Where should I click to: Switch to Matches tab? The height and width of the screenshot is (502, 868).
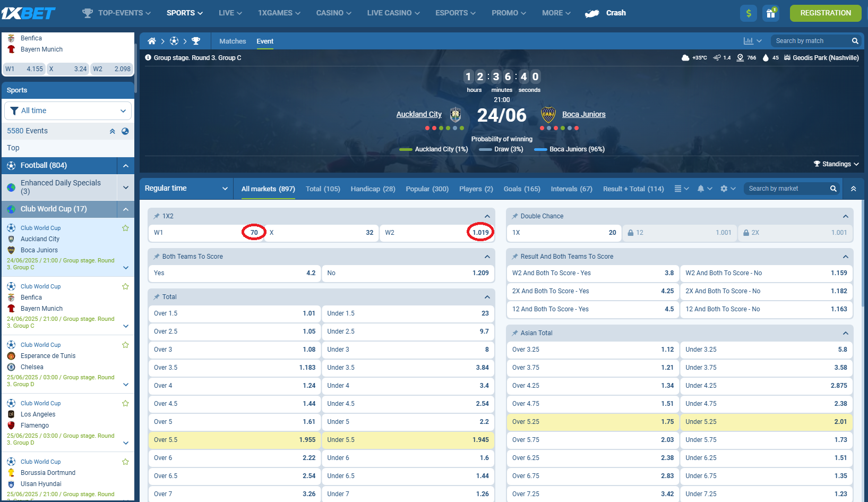point(233,41)
